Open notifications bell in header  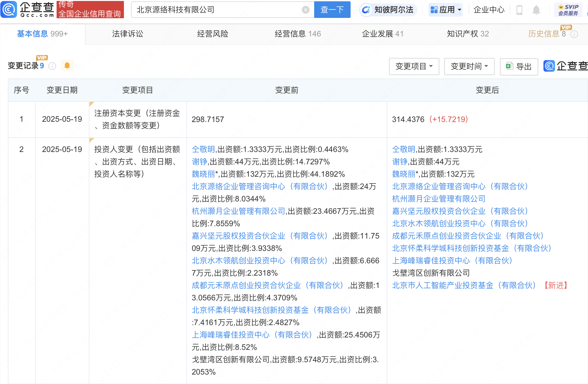pos(536,10)
